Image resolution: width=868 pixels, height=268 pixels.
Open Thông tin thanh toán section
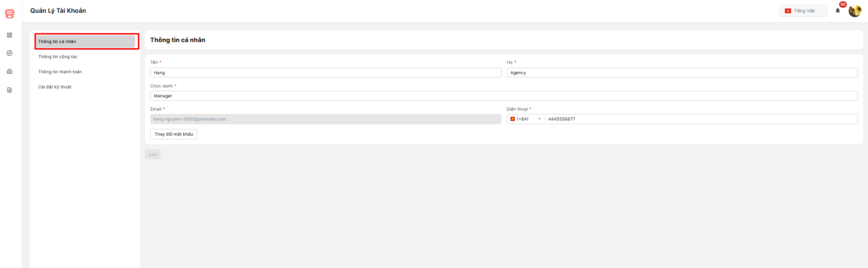60,72
